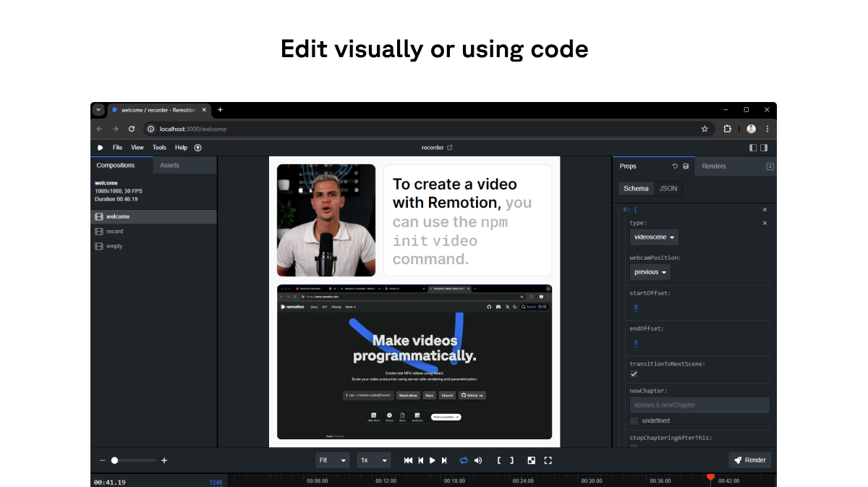Play the composition preview
This screenshot has width=868, height=487.
click(x=433, y=460)
